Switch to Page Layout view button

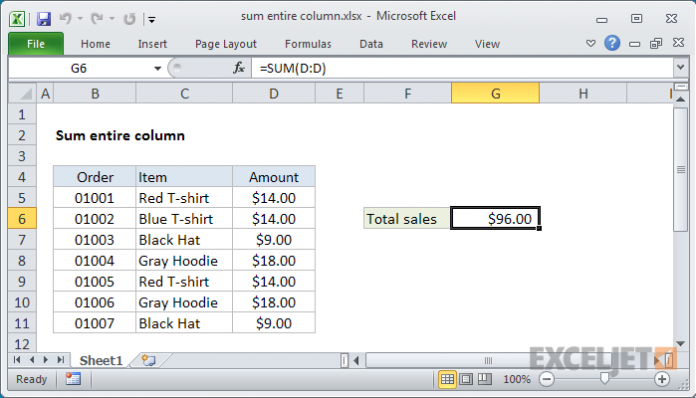466,379
